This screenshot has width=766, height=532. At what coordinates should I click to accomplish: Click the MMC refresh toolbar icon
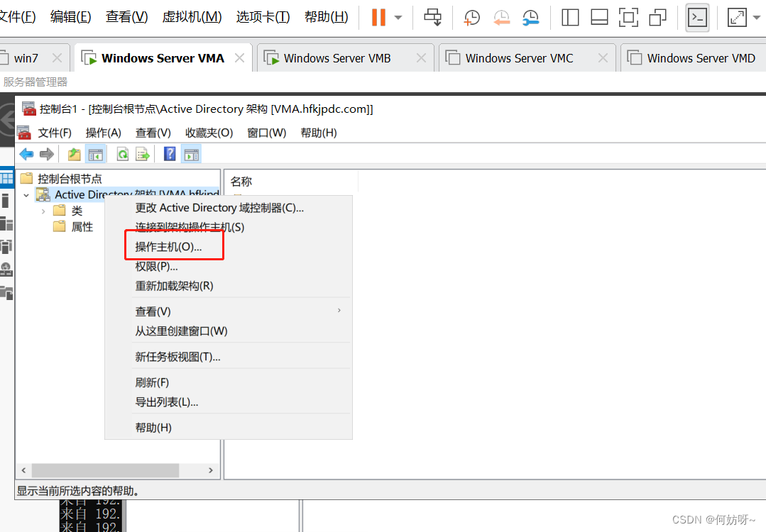pos(123,154)
